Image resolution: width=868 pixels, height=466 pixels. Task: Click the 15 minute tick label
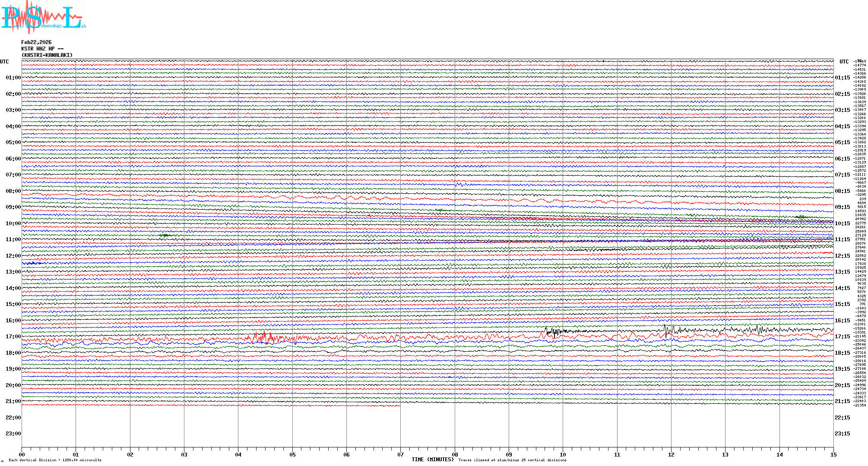click(x=833, y=454)
